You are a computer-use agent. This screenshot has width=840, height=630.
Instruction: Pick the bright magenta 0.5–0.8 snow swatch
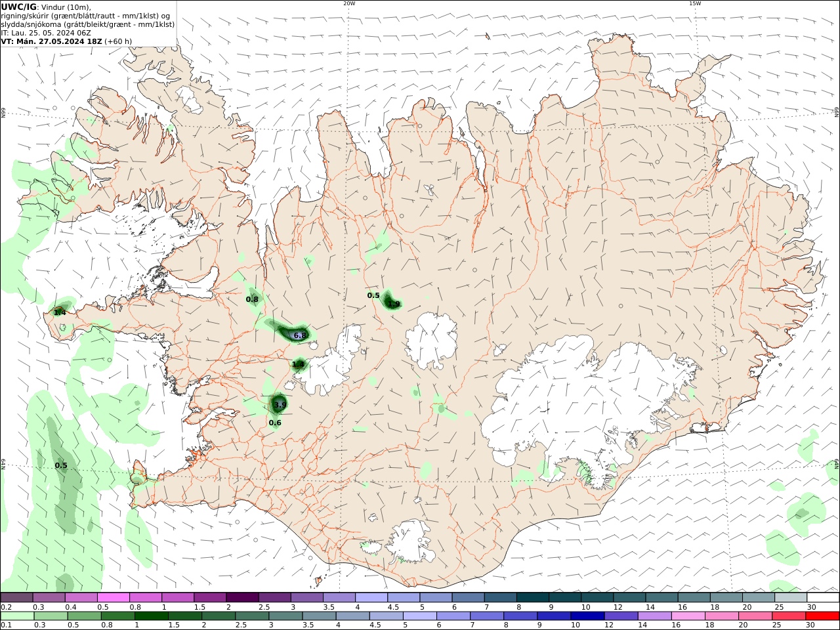(x=114, y=598)
